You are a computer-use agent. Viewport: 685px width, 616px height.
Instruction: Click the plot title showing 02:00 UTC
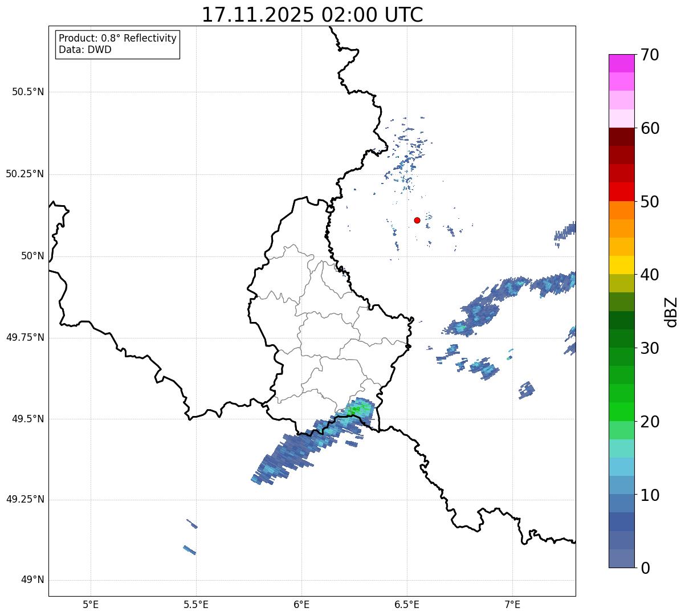[312, 15]
